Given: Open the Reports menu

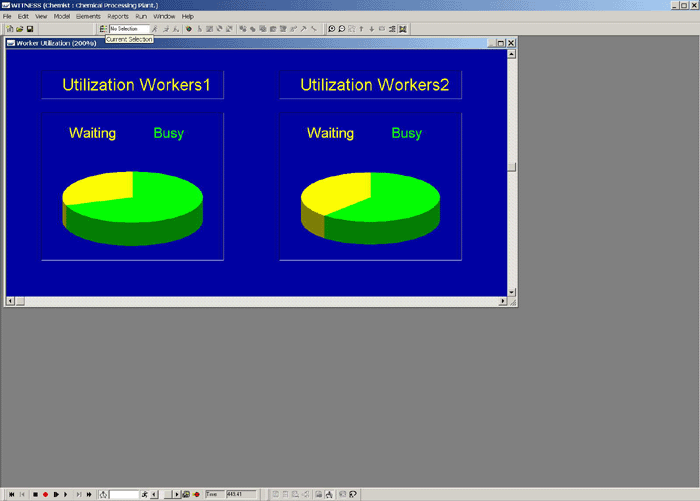Looking at the screenshot, I should [x=118, y=17].
